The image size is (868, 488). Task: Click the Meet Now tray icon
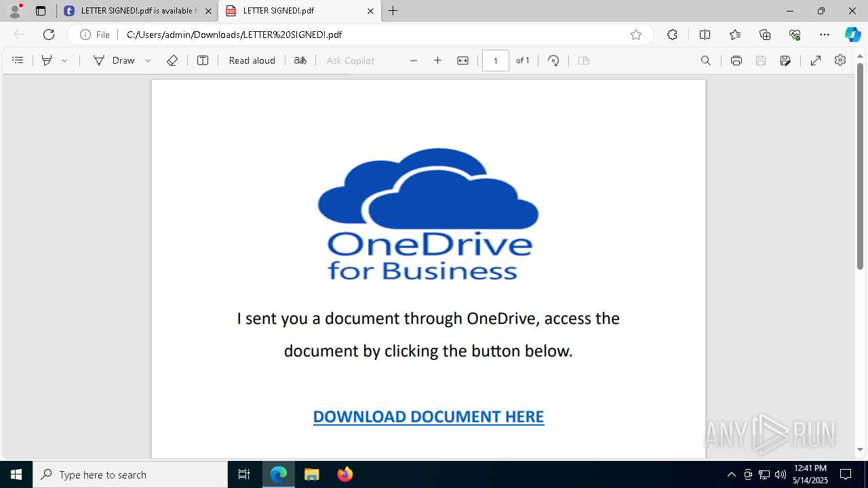point(748,474)
